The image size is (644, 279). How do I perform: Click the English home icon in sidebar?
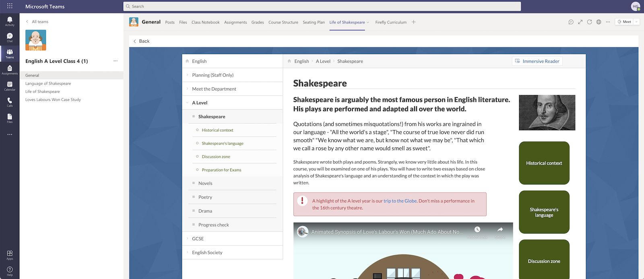pos(187,61)
